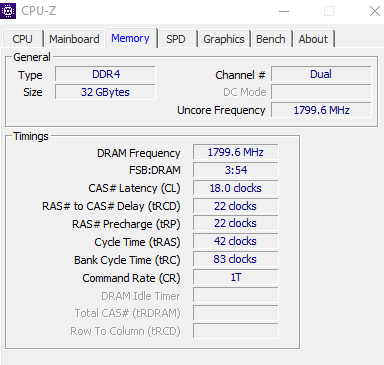Click the Channel # label
Screen dimensions: 384x365
(240, 75)
